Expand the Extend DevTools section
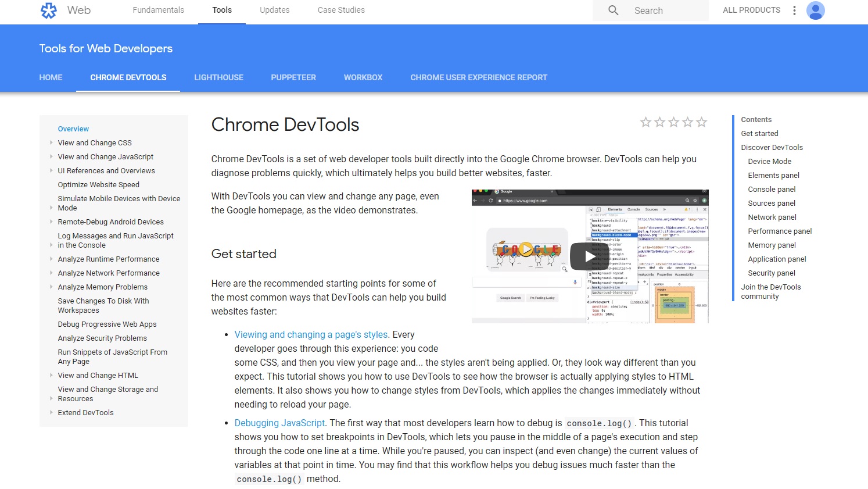The image size is (868, 489). 51,412
